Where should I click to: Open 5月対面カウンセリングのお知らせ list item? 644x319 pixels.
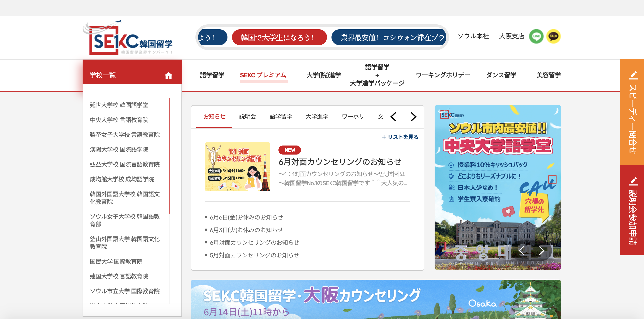pyautogui.click(x=254, y=255)
